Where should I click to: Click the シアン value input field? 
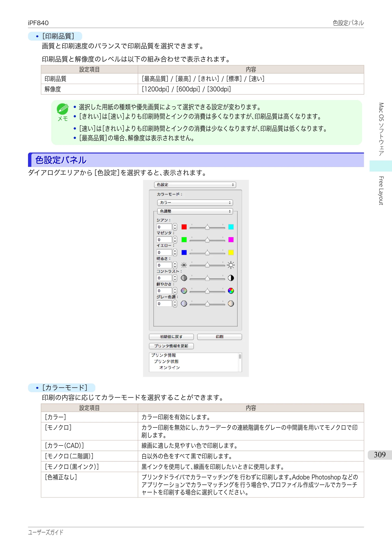tap(164, 227)
